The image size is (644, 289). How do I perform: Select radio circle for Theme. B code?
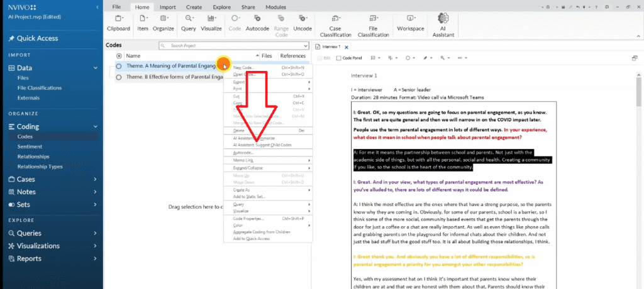(119, 77)
